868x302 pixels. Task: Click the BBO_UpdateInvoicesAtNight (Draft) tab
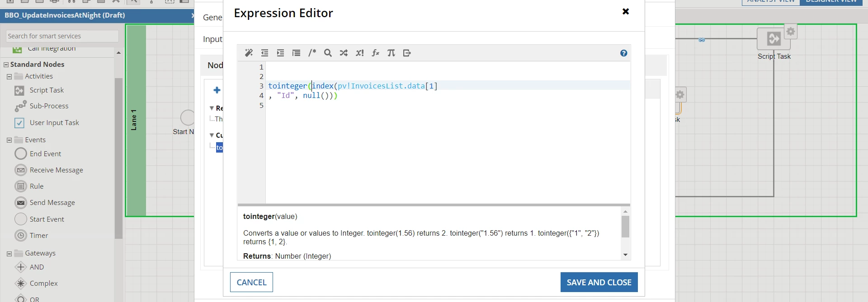click(x=65, y=15)
